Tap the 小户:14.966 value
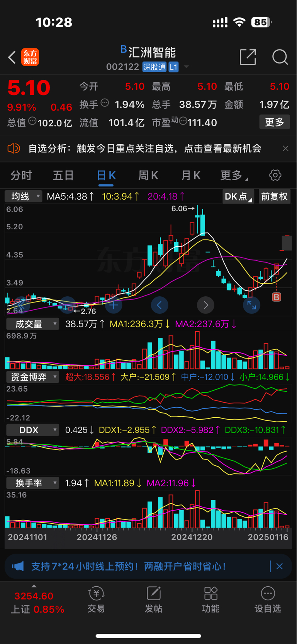 [x=265, y=377]
